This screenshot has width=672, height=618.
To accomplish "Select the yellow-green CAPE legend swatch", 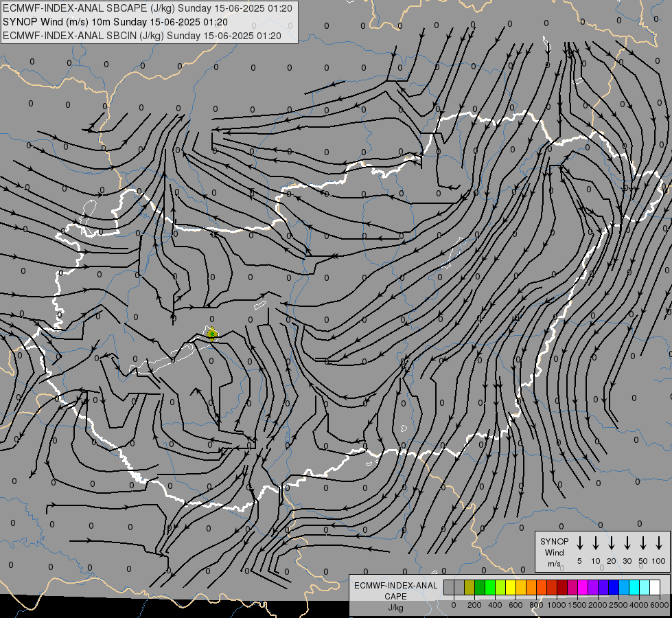I will 500,588.
